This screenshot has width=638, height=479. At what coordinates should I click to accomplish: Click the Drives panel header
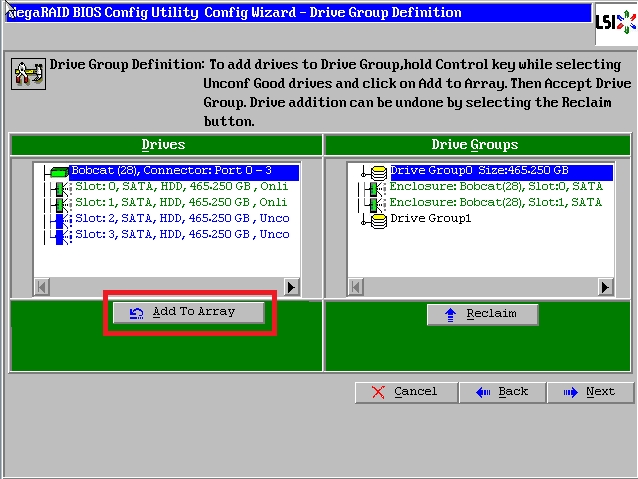click(x=166, y=145)
